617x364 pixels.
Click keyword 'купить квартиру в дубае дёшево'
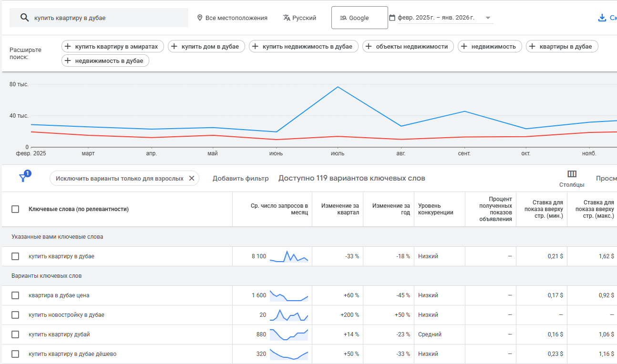click(x=72, y=354)
